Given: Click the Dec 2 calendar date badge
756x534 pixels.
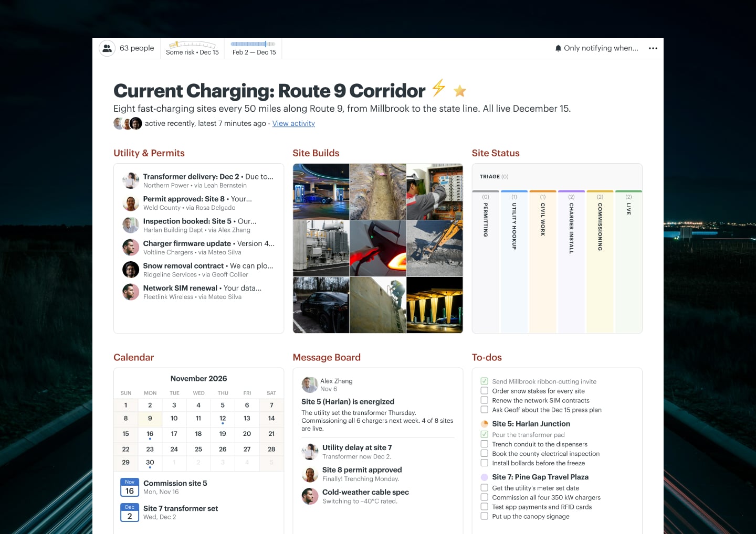Looking at the screenshot, I should (130, 512).
